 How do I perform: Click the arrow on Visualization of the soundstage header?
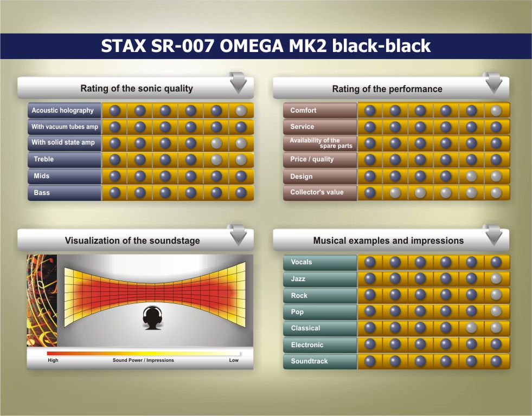point(238,235)
